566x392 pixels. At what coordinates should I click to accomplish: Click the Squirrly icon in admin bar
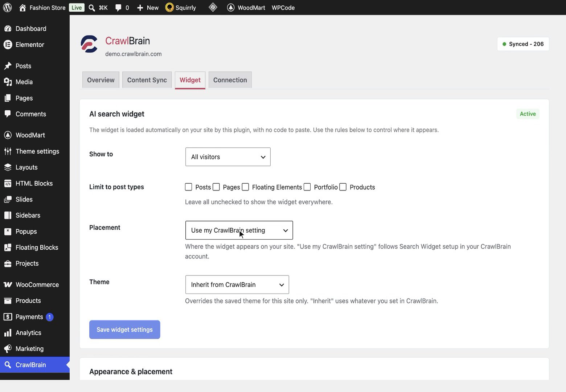[169, 8]
